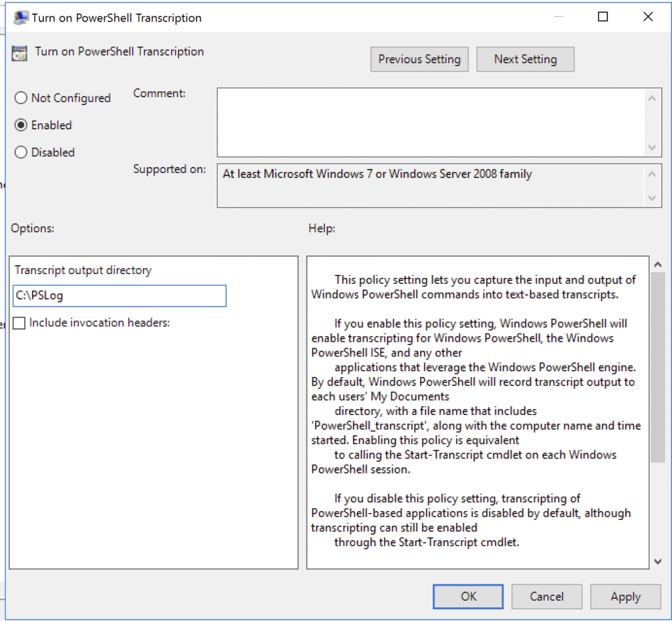Click the Transcript output directory field
Viewport: 672px width, 621px height.
point(119,296)
